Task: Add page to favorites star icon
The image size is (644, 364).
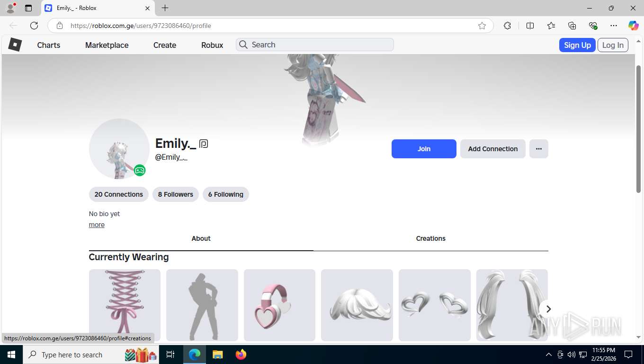Action: (x=482, y=26)
